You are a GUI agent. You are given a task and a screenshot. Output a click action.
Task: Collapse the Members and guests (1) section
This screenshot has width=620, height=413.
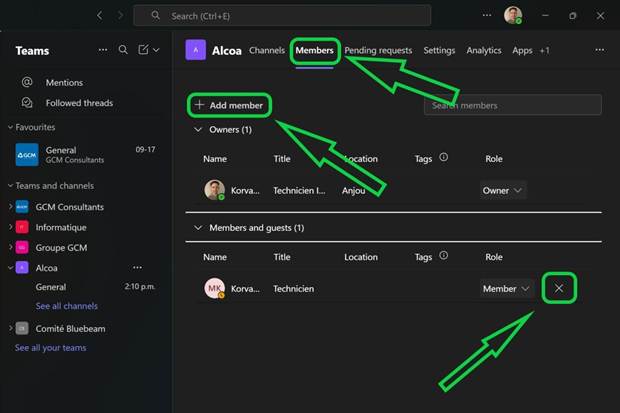pos(198,227)
